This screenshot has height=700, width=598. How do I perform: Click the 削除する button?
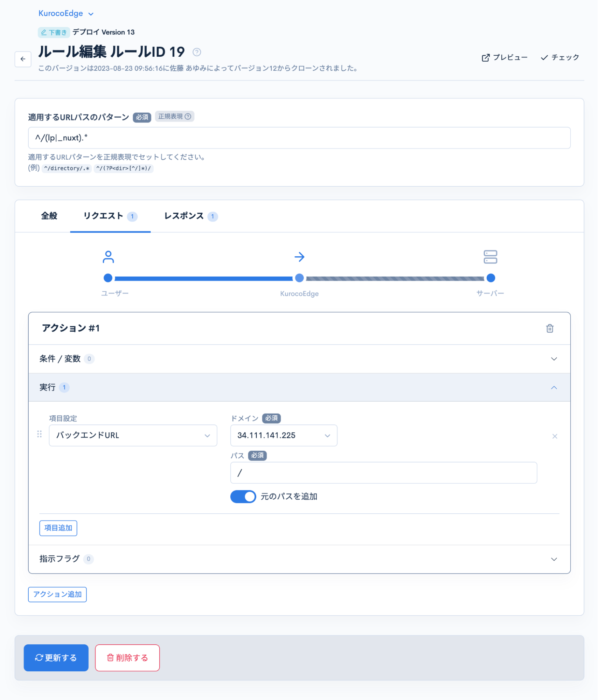127,658
